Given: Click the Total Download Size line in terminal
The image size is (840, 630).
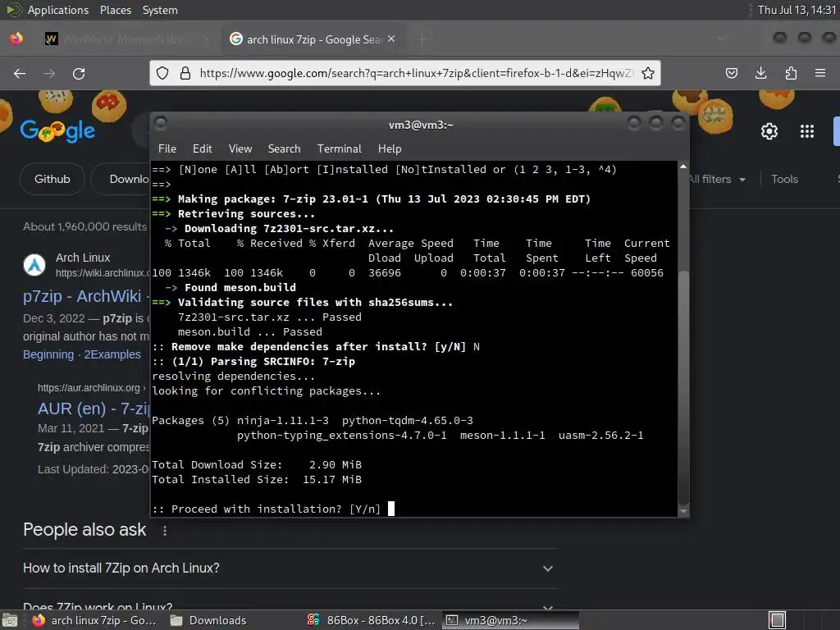Looking at the screenshot, I should pyautogui.click(x=257, y=465).
